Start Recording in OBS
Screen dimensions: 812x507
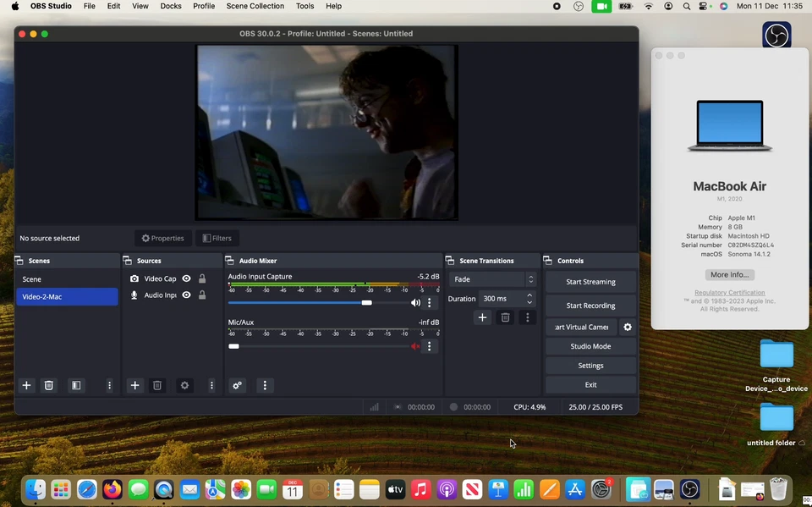590,305
